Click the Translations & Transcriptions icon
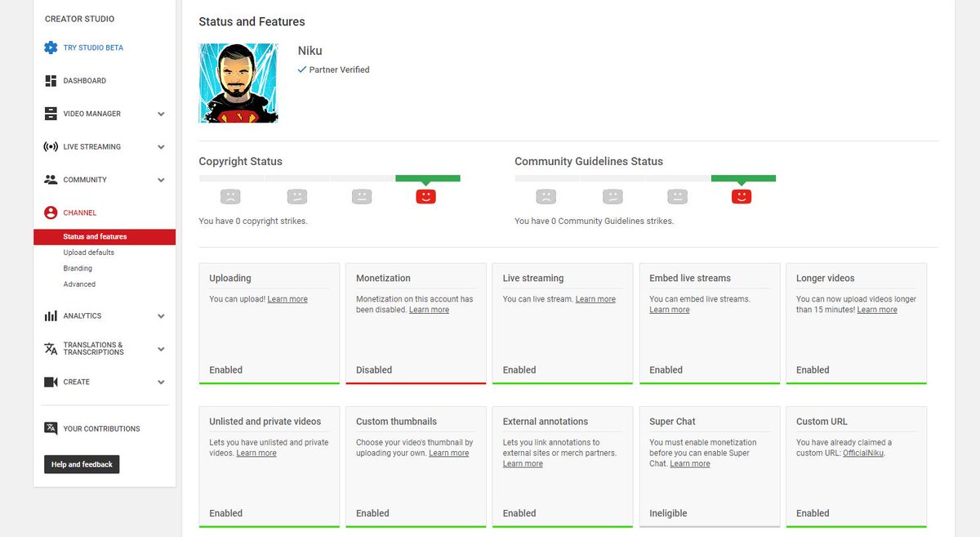The width and height of the screenshot is (980, 537). 51,349
